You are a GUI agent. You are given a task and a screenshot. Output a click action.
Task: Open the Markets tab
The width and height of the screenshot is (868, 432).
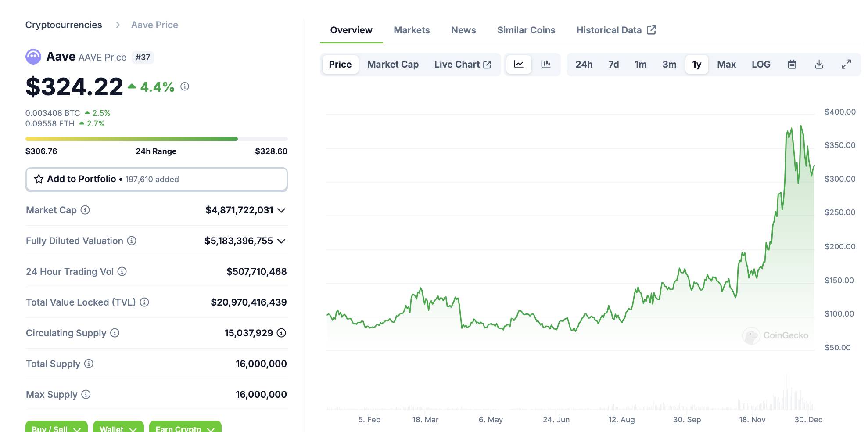point(412,30)
